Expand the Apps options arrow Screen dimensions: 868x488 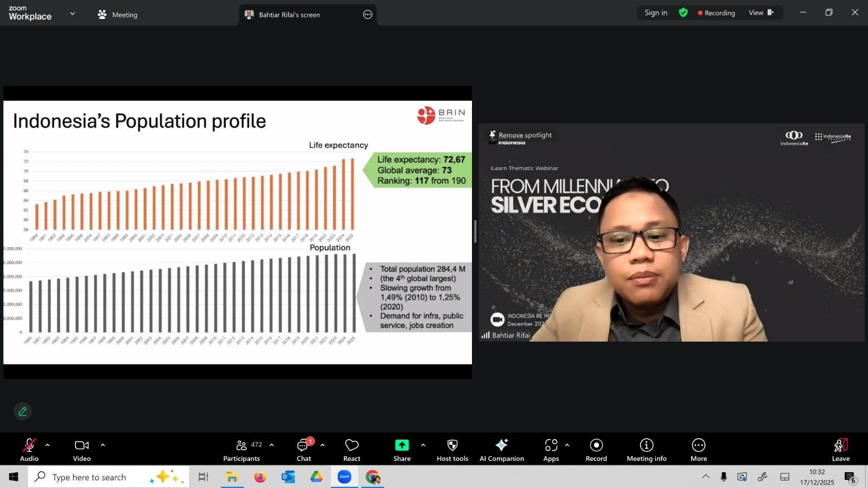coord(567,445)
